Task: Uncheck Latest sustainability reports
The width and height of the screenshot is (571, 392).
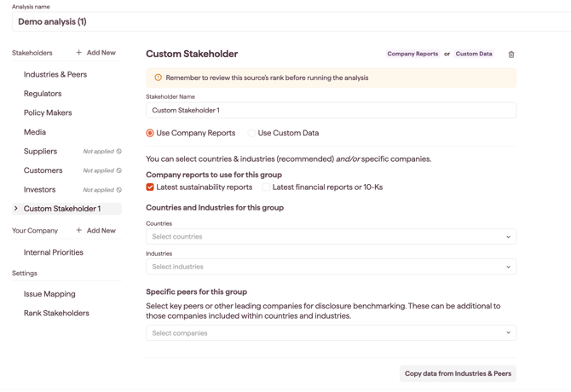Action: [x=150, y=187]
